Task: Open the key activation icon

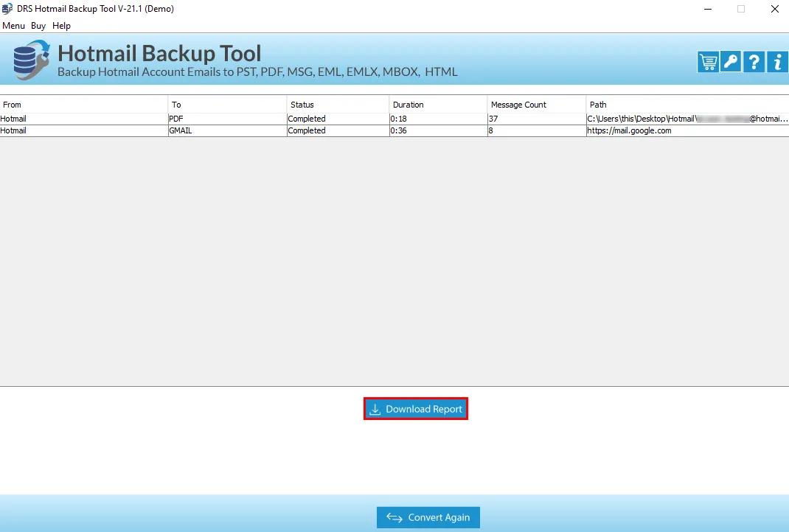Action: pos(731,63)
